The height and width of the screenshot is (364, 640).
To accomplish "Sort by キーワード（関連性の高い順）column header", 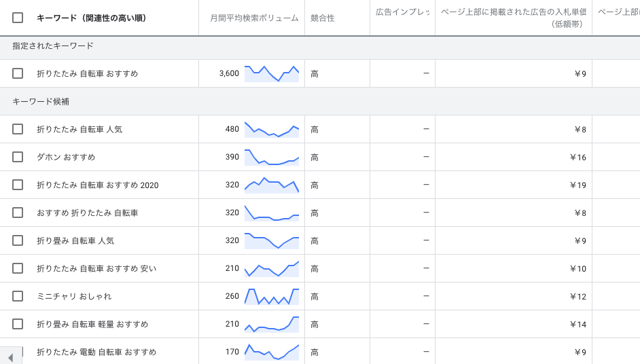I will tap(92, 18).
